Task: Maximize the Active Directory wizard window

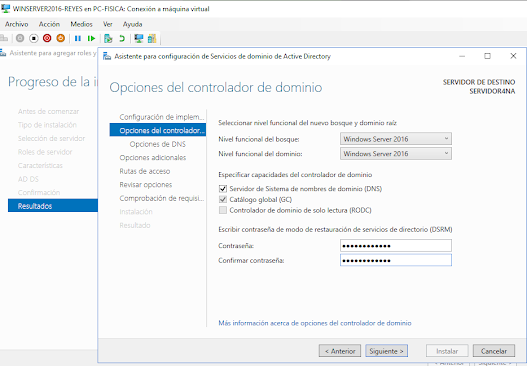Action: coord(487,56)
